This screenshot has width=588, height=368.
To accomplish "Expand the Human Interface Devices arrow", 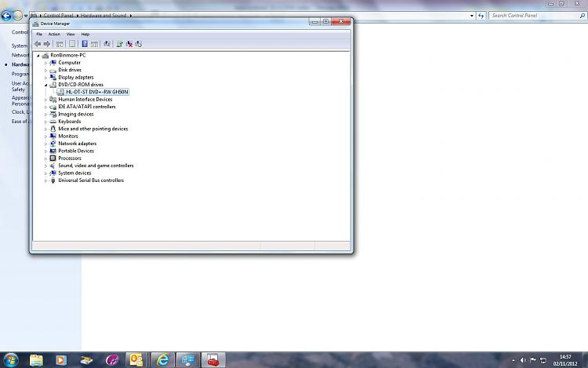I will point(45,100).
